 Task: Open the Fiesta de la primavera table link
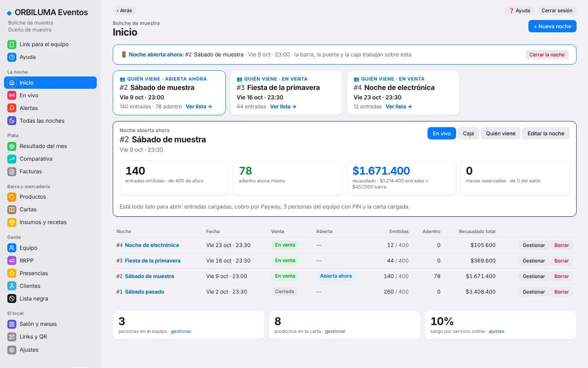(x=153, y=261)
